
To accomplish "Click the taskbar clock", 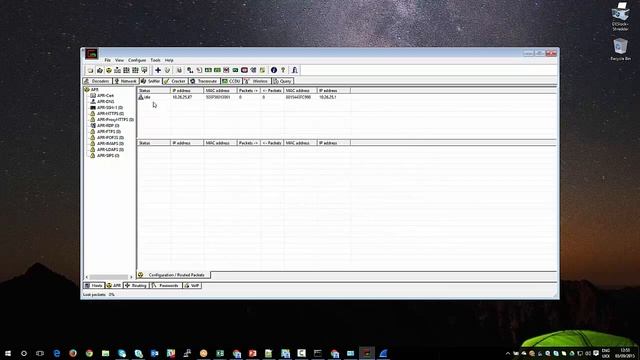I will pos(625,353).
